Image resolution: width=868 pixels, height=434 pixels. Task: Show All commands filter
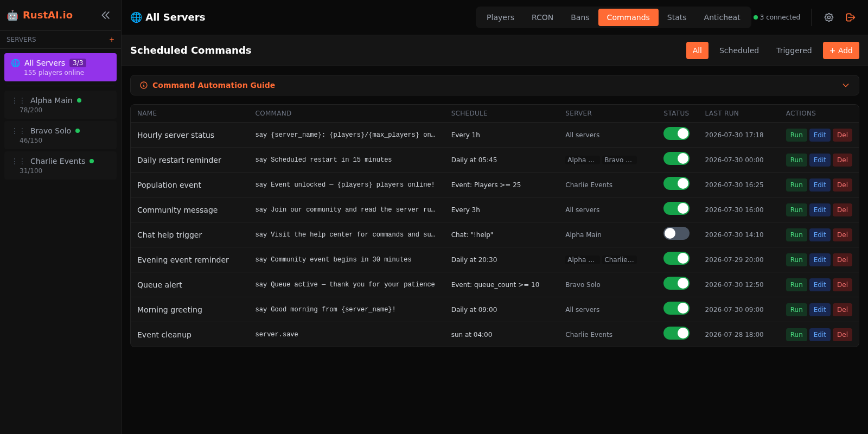[x=697, y=50]
